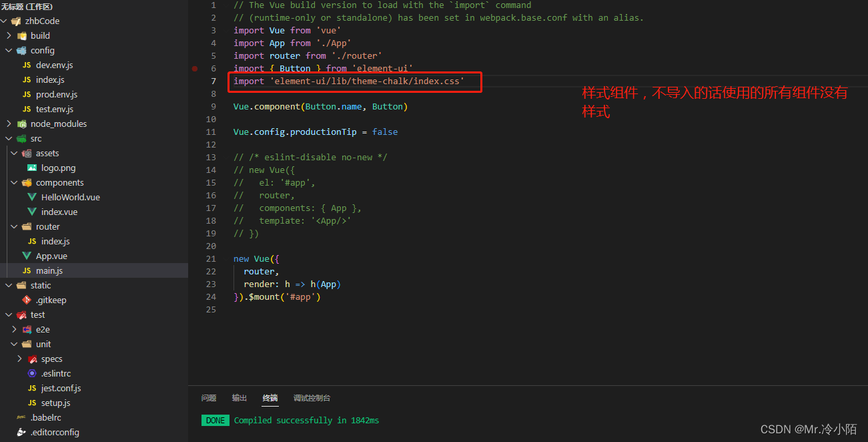Viewport: 868px width, 442px height.
Task: Click the specs folder icon
Action: [32, 359]
